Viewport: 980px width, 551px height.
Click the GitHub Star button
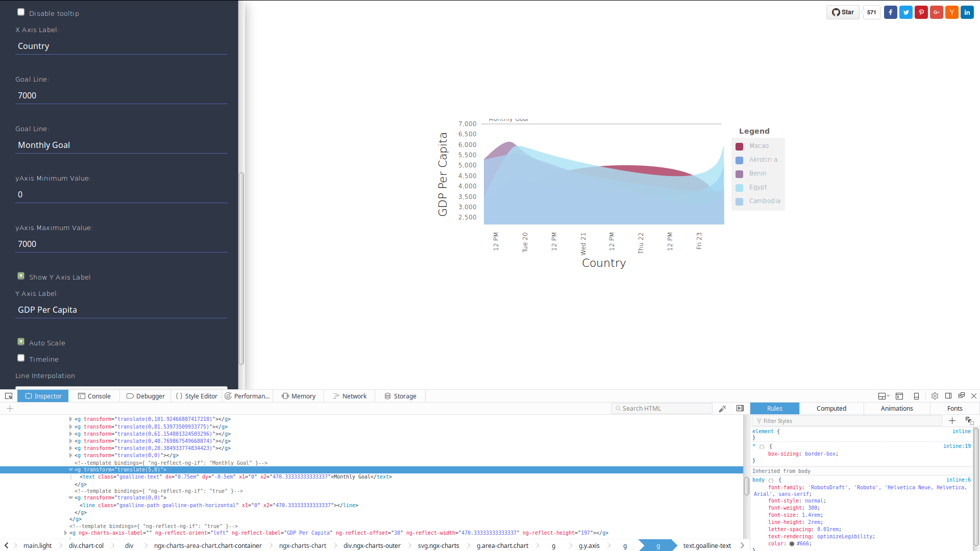(843, 12)
